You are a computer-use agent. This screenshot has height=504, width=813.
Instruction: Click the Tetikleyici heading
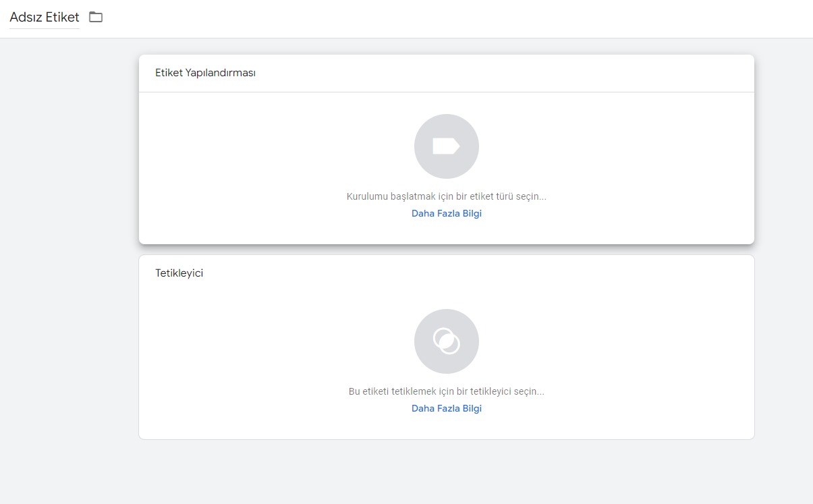pyautogui.click(x=179, y=273)
